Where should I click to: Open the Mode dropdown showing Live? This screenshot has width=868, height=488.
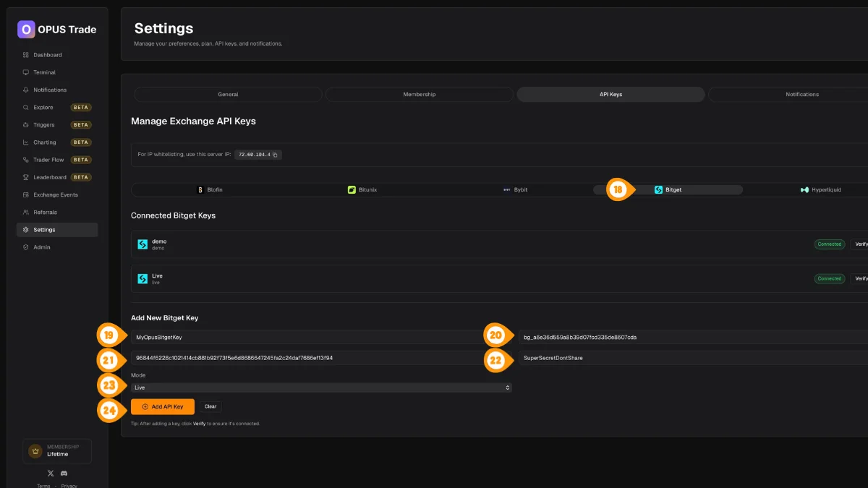pos(321,388)
